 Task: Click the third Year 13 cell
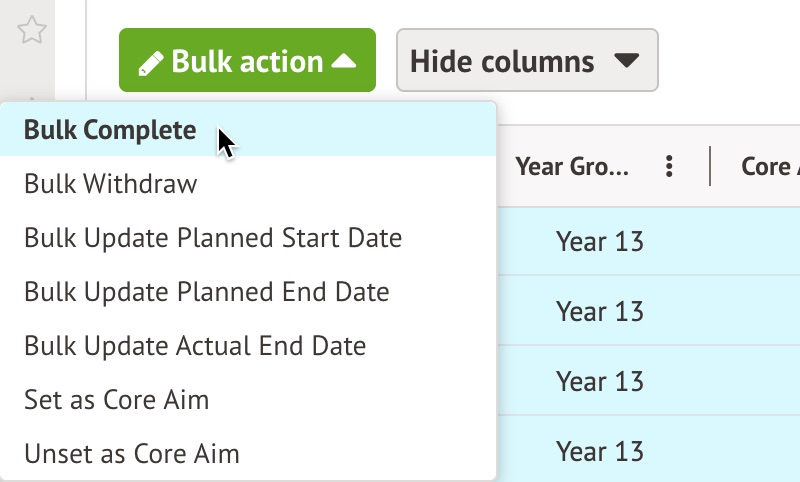(x=600, y=381)
